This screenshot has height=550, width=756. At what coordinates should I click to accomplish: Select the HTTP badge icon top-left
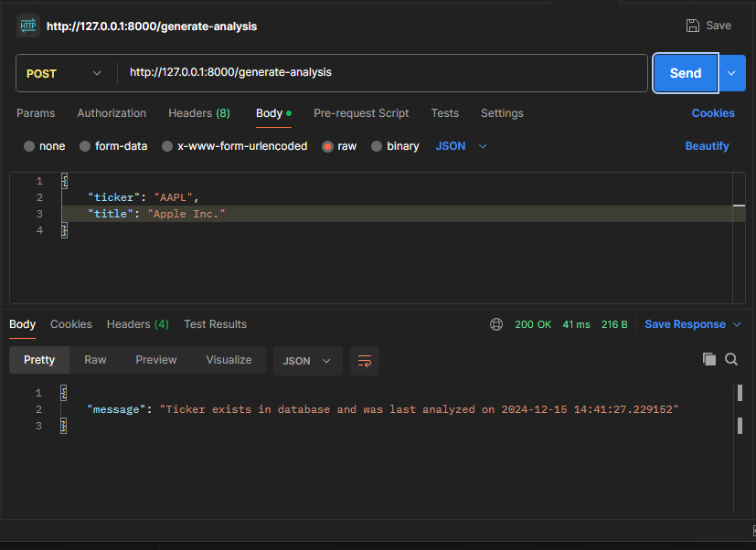pyautogui.click(x=27, y=25)
